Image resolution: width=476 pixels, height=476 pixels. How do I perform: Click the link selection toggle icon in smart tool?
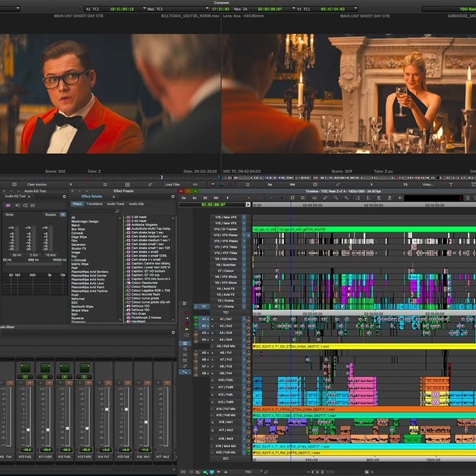(185, 343)
